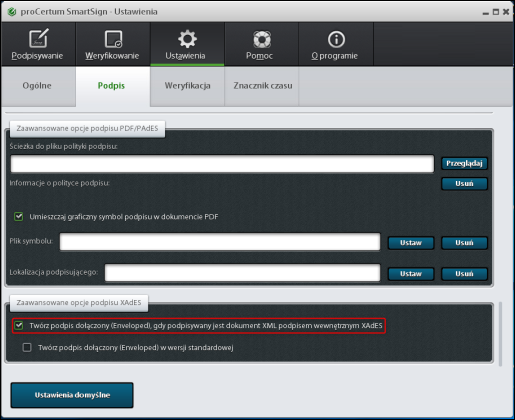
Task: Uncheck Twórz podpis dołączony for XML XAdES
Action: (19, 325)
